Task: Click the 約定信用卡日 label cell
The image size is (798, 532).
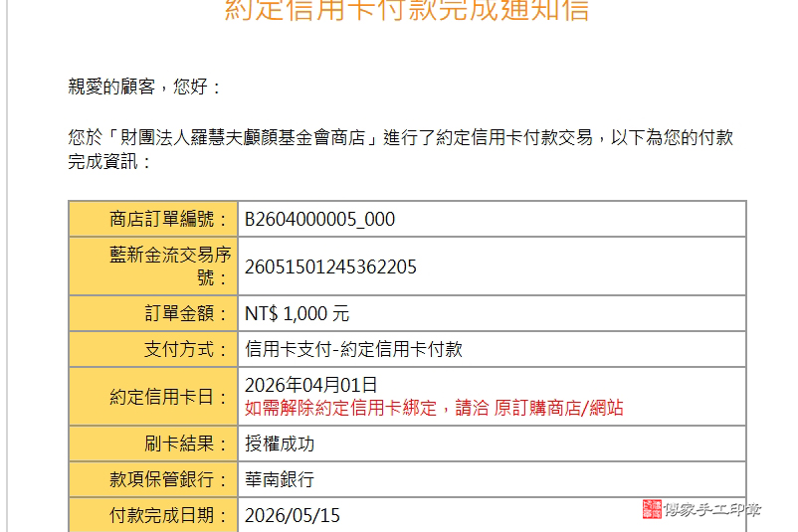Action: pos(153,396)
